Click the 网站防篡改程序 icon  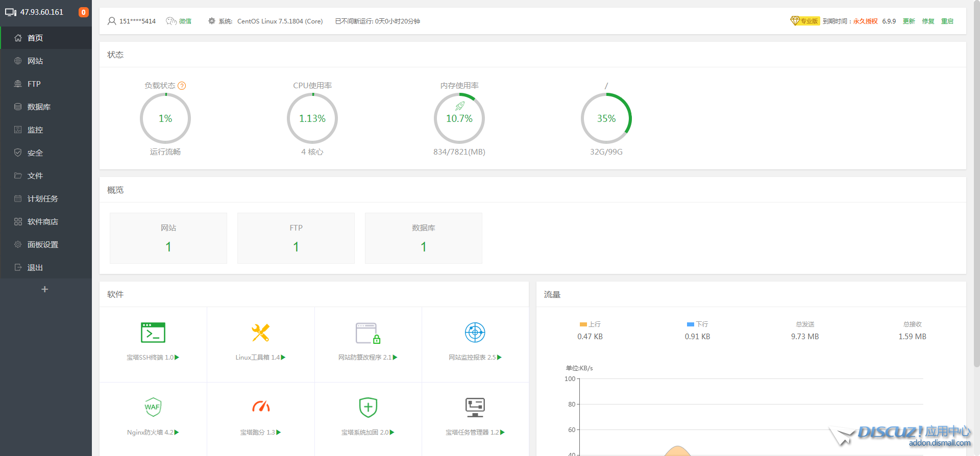click(367, 333)
